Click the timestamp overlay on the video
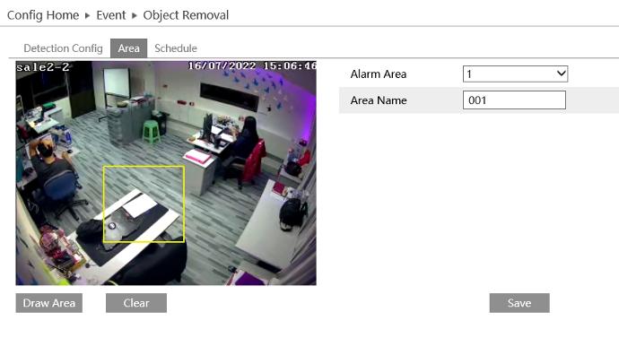The height and width of the screenshot is (364, 619). (x=251, y=66)
